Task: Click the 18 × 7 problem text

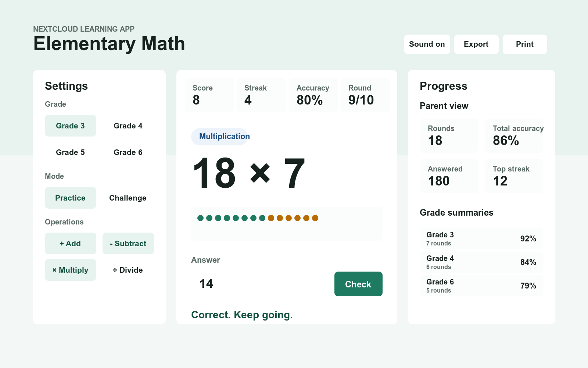Action: point(249,173)
